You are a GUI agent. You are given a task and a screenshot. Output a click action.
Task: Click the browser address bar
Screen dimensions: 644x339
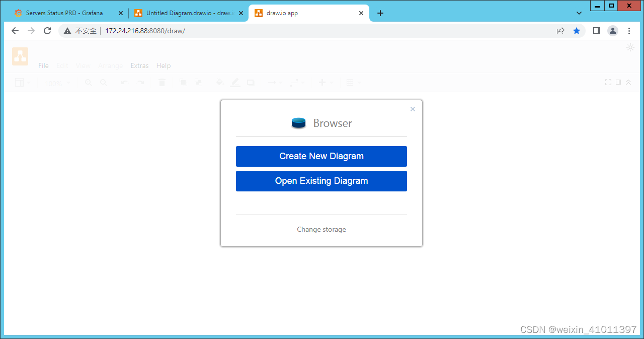click(x=201, y=31)
